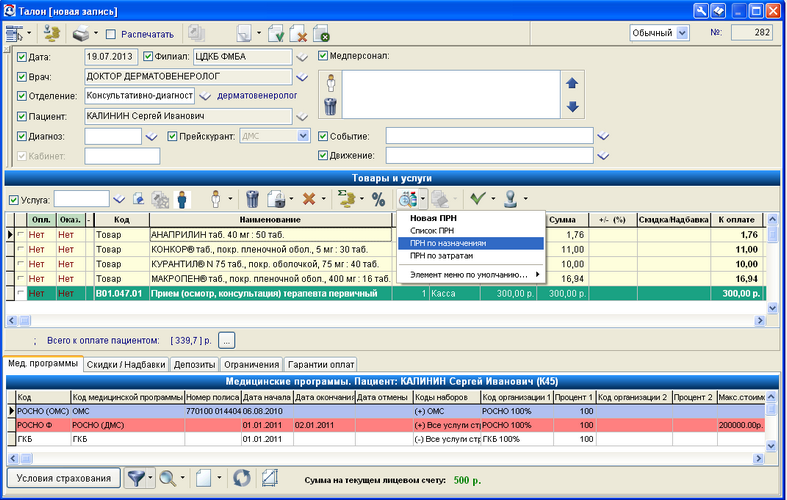Image resolution: width=787 pixels, height=500 pixels.
Task: Click the printer icon in top toolbar
Action: pos(81,34)
